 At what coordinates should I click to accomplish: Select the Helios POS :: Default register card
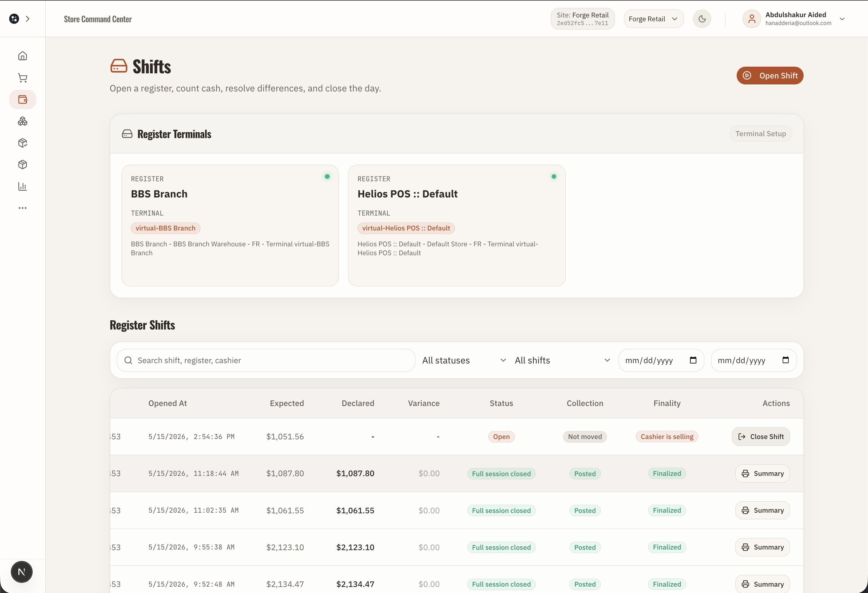pyautogui.click(x=457, y=226)
